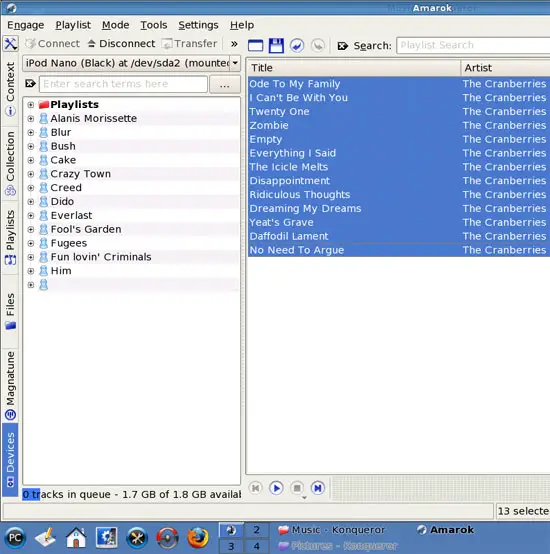Select Everlast in device tree
Screen dimensions: 550x554
tap(71, 216)
